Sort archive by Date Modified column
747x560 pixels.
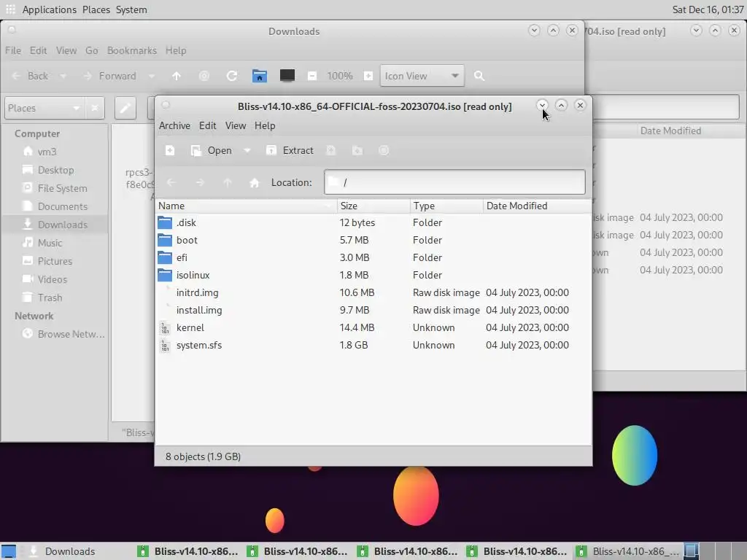pos(538,206)
